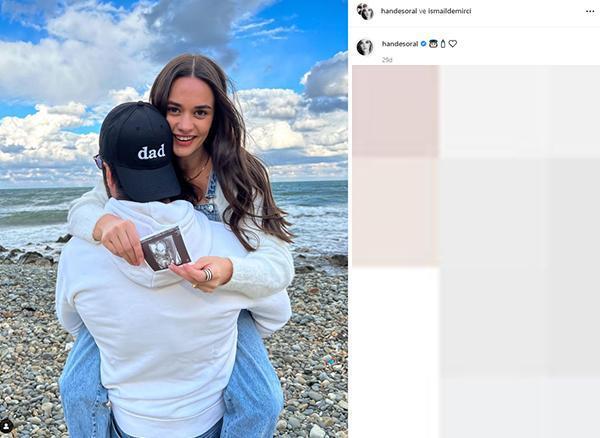The width and height of the screenshot is (600, 438).
Task: Click the beige blurred block below pink
Action: point(395,212)
